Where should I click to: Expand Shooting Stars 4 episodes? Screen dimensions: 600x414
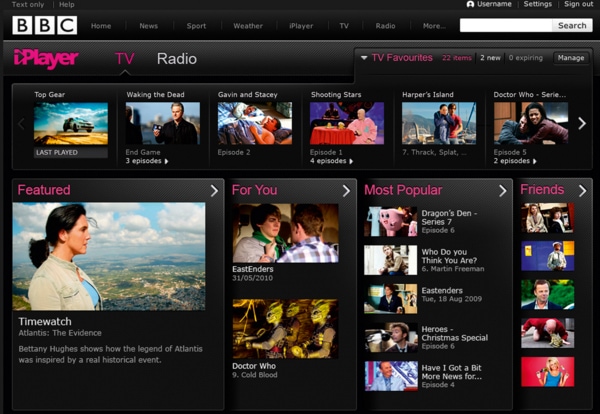click(x=331, y=161)
